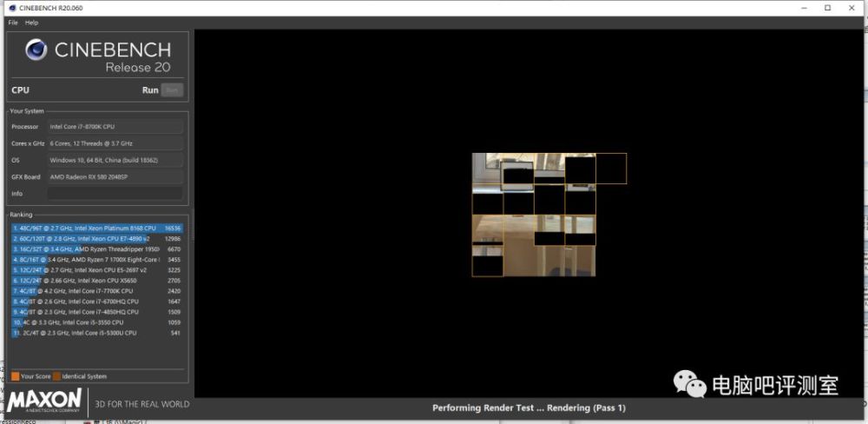Click the CPU Run button
The height and width of the screenshot is (424, 868).
coord(172,89)
